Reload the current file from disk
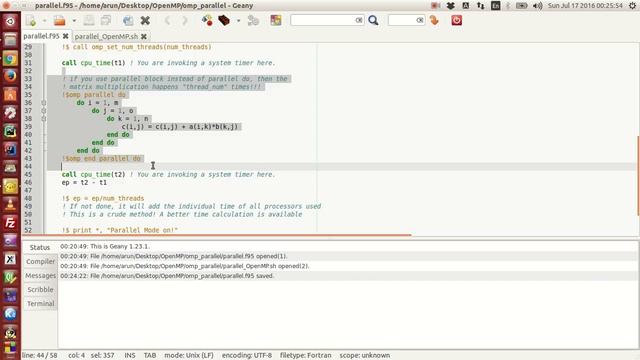 pyautogui.click(x=128, y=20)
